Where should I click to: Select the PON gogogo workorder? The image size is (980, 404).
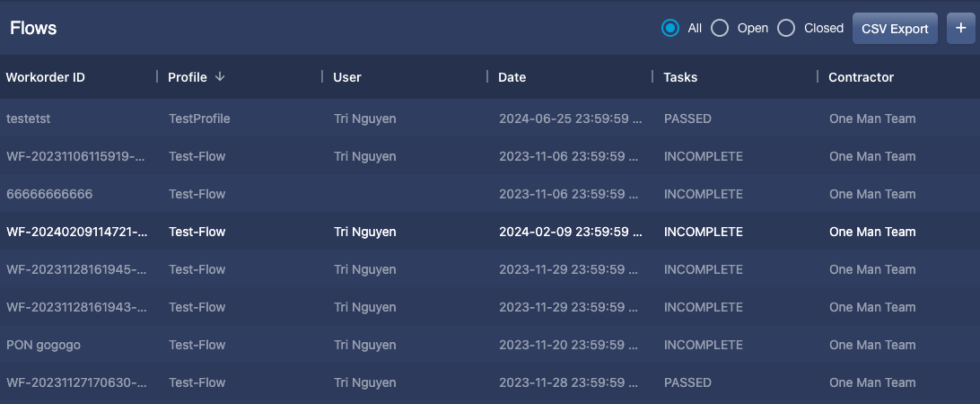490,345
